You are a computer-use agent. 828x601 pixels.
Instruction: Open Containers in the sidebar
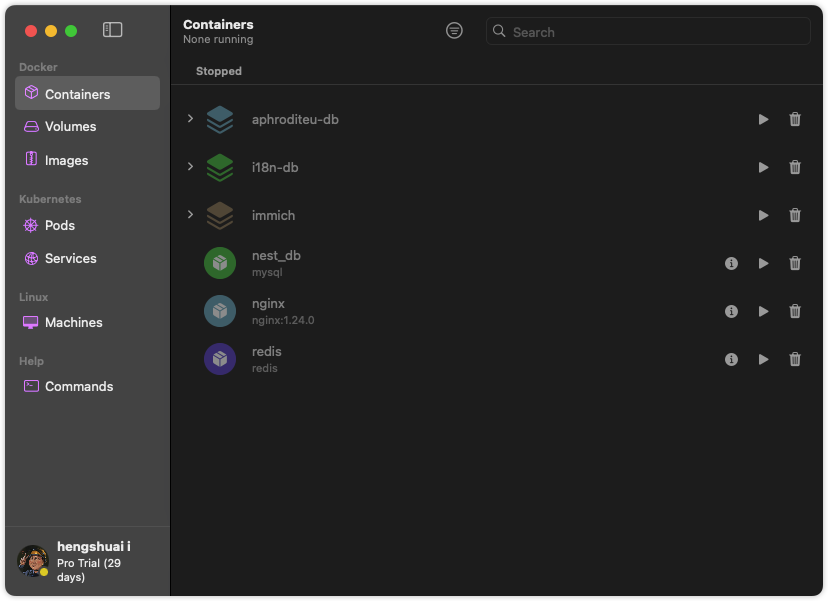[88, 93]
